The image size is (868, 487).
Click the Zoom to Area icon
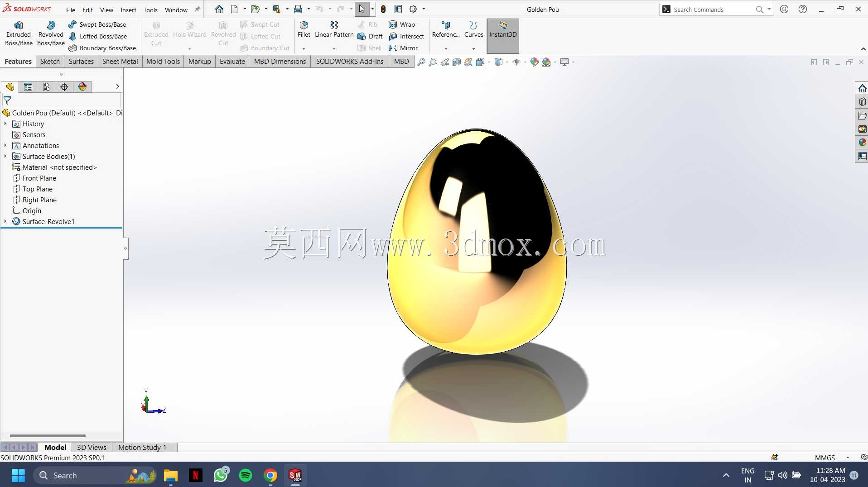[x=433, y=62]
